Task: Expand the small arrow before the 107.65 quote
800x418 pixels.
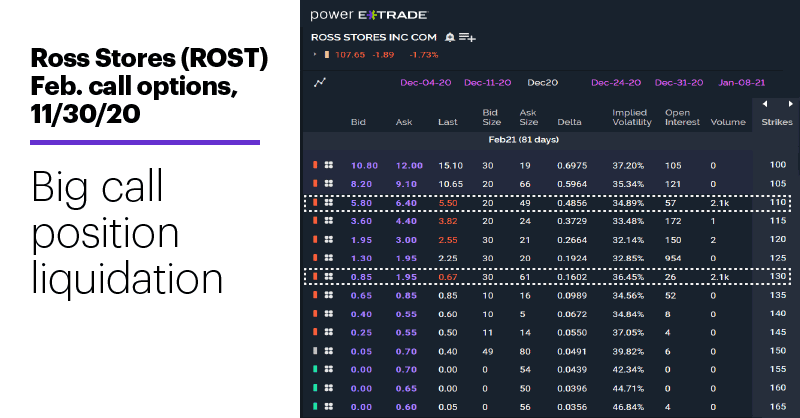Action: click(315, 54)
